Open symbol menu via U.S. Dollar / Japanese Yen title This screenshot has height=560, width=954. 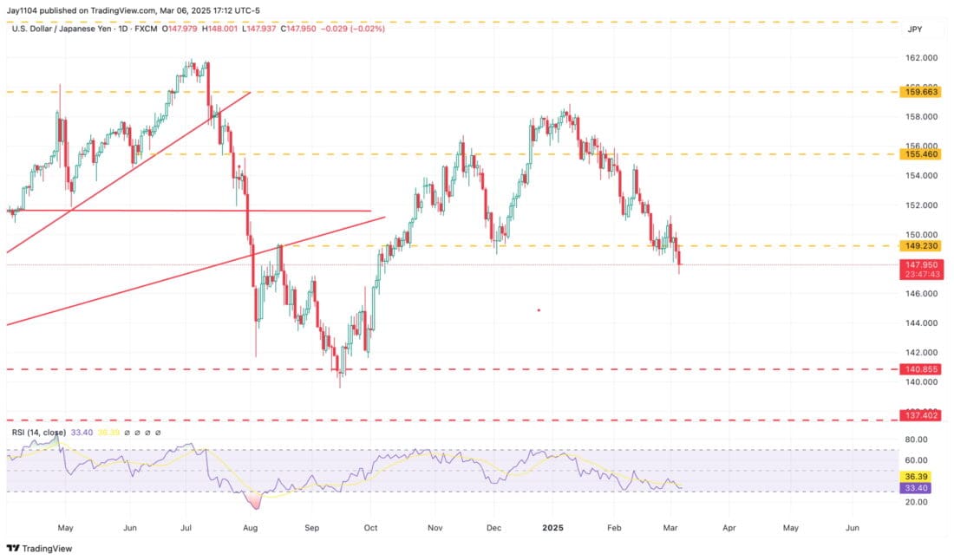tap(63, 27)
